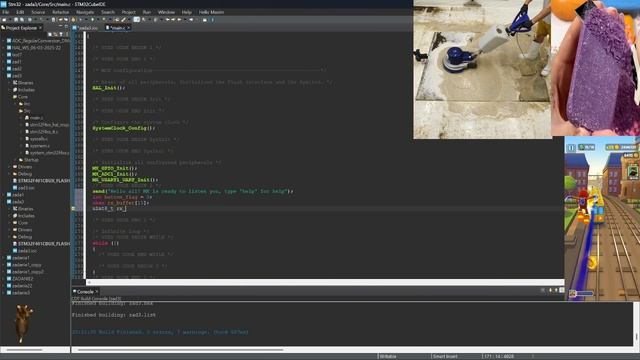
Task: Click the floor cleaning video overlay
Action: (x=482, y=69)
